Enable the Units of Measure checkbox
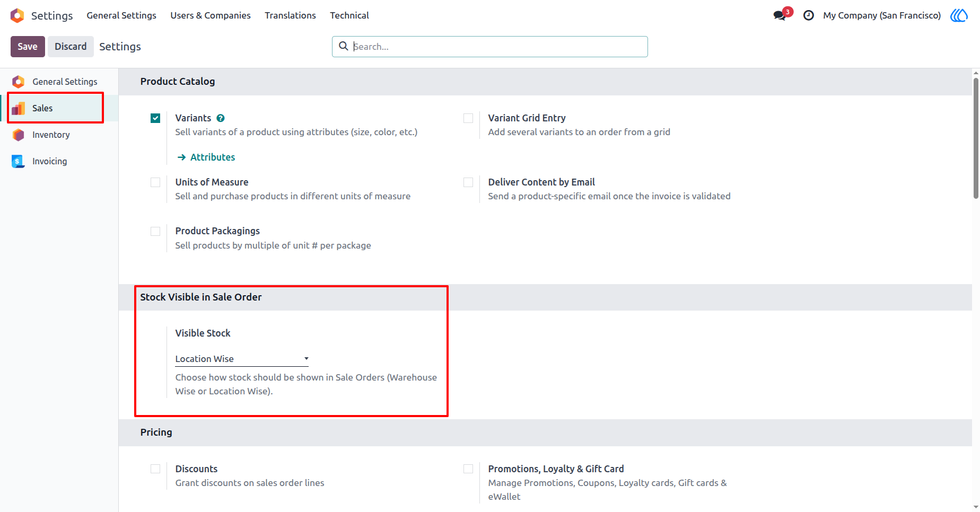The image size is (980, 512). (155, 182)
